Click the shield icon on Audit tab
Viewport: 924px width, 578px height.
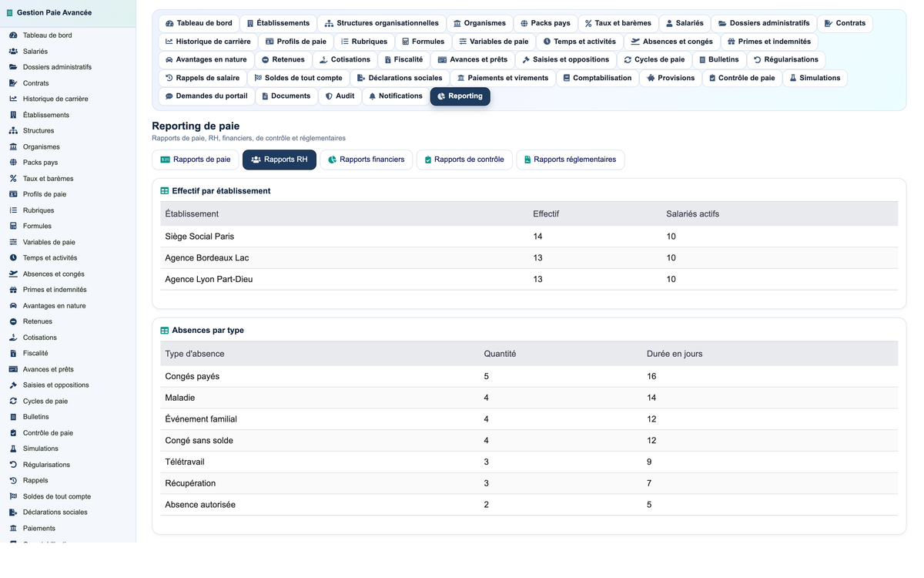pos(329,96)
